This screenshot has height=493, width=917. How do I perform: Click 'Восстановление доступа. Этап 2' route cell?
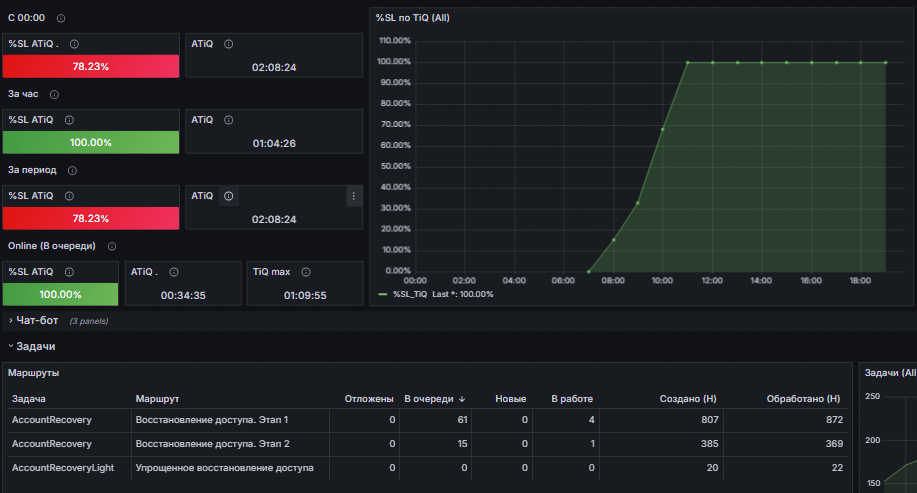[212, 444]
